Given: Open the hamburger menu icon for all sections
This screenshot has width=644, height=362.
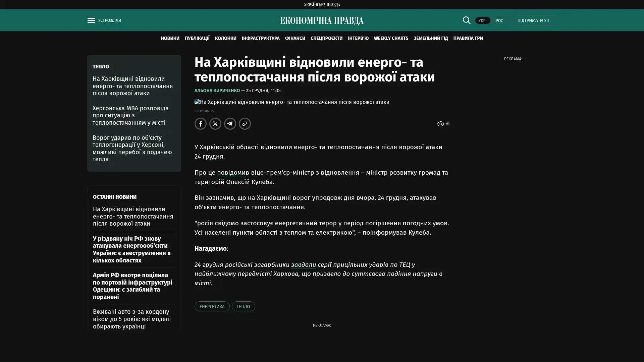Looking at the screenshot, I should [x=91, y=20].
